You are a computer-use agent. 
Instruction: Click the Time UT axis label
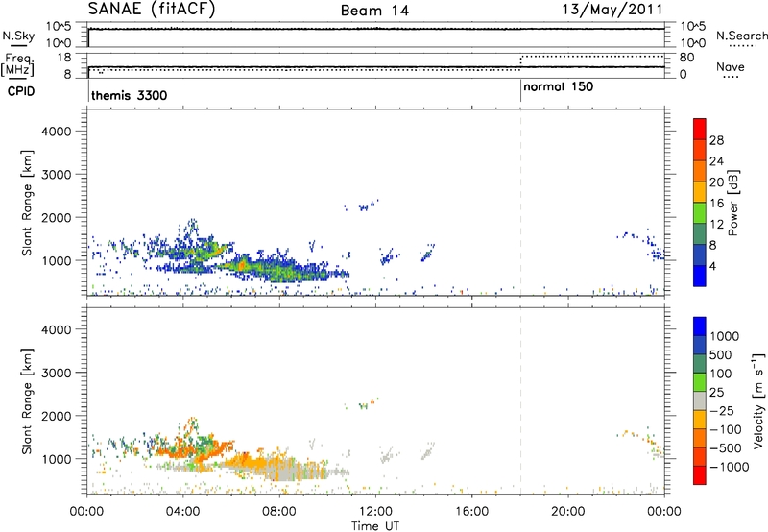(x=375, y=525)
